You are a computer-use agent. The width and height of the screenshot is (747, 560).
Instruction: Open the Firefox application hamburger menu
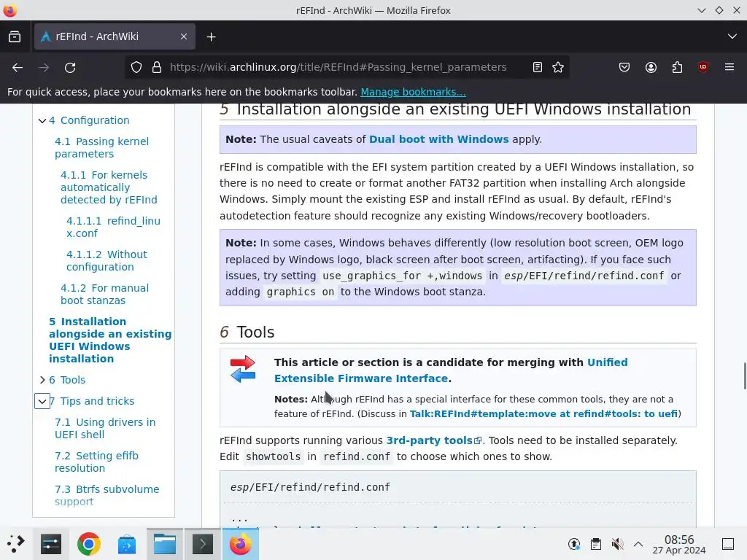point(729,67)
